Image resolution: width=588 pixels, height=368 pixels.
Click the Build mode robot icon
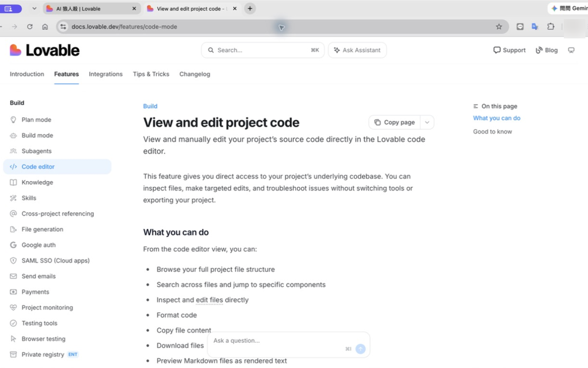[x=13, y=136]
